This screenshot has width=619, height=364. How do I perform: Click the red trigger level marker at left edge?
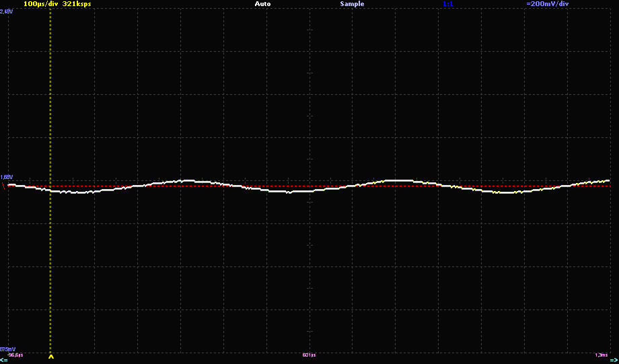[3, 186]
